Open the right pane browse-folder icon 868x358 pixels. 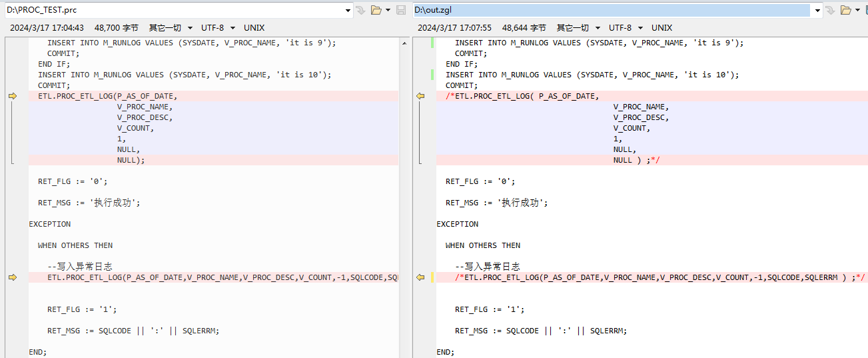[x=846, y=10]
